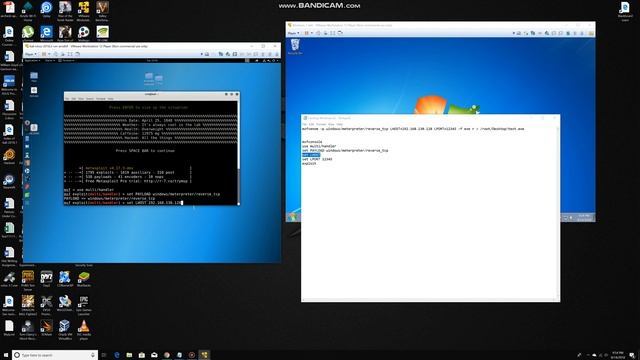Image resolution: width=640 pixels, height=360 pixels.
Task: Open the Windows 7 Start orb in the VM
Action: [x=293, y=217]
